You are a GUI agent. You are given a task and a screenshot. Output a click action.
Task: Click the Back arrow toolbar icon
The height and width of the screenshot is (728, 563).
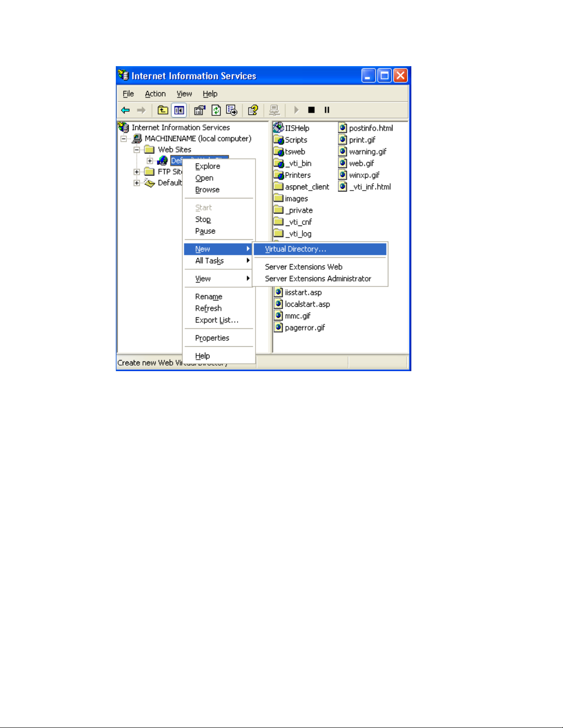point(125,110)
